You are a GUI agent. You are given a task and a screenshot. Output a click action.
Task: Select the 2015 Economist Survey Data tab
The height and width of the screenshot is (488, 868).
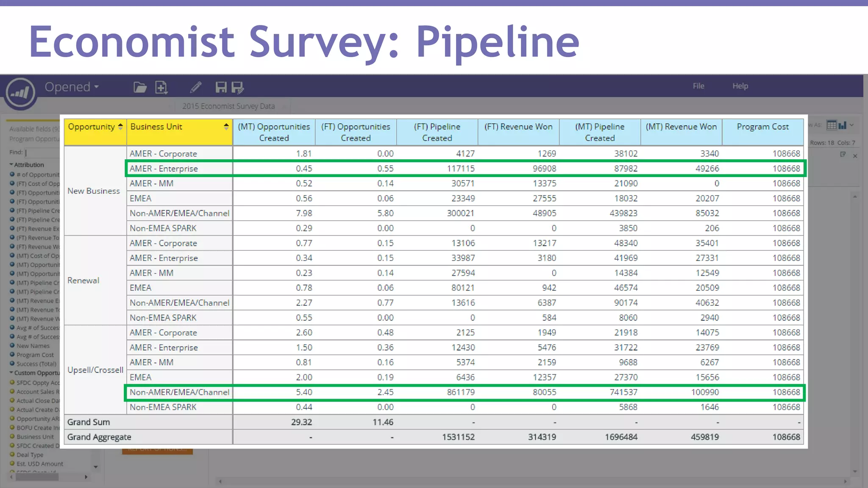(229, 106)
